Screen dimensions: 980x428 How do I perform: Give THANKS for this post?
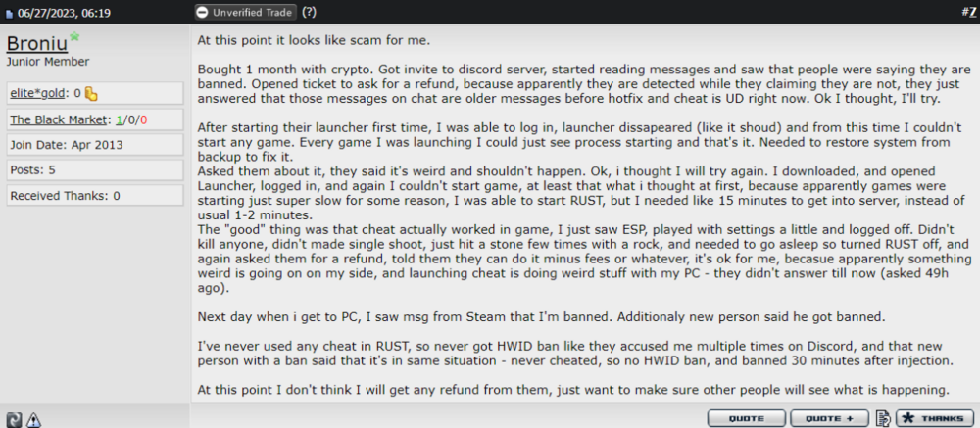pyautogui.click(x=935, y=418)
